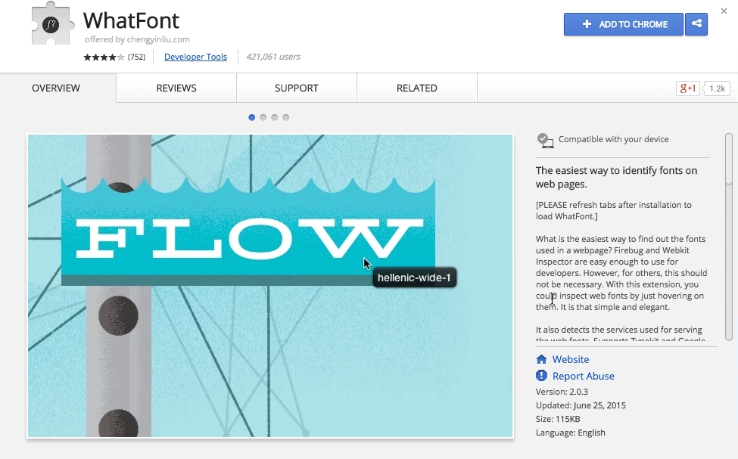
Task: Click the home icon beside Website
Action: (541, 359)
